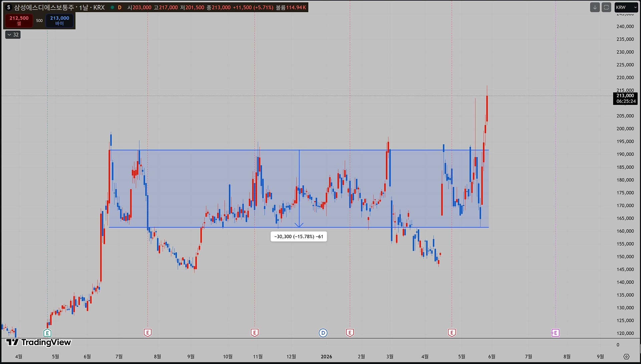Click the scroll-down arrow button near KRW
This screenshot has height=364, width=641.
coord(595,7)
